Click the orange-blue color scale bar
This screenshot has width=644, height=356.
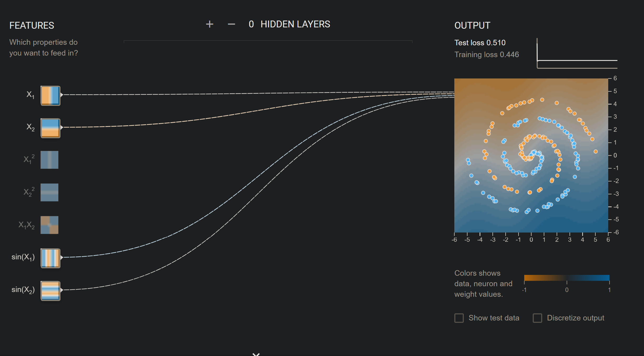click(x=567, y=278)
